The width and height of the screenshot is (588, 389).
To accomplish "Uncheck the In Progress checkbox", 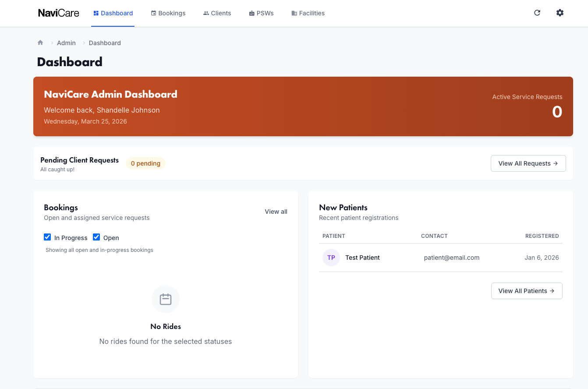I will 47,237.
